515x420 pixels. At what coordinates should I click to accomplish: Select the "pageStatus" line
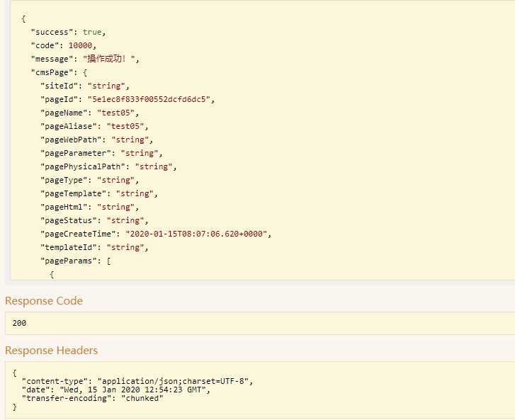point(95,221)
